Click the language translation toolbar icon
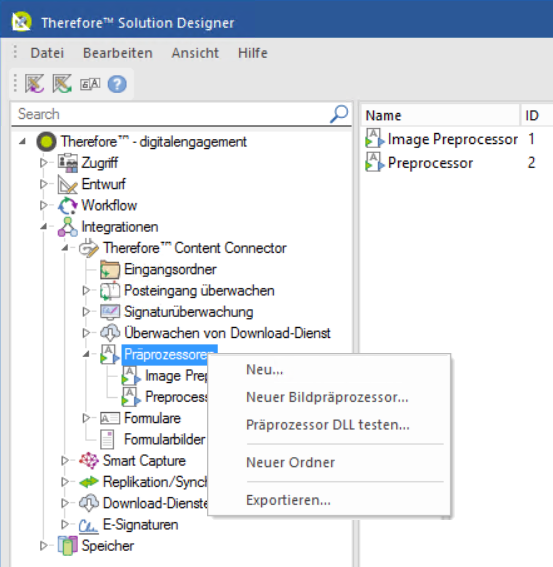Screen dimensions: 553x567 (x=90, y=84)
